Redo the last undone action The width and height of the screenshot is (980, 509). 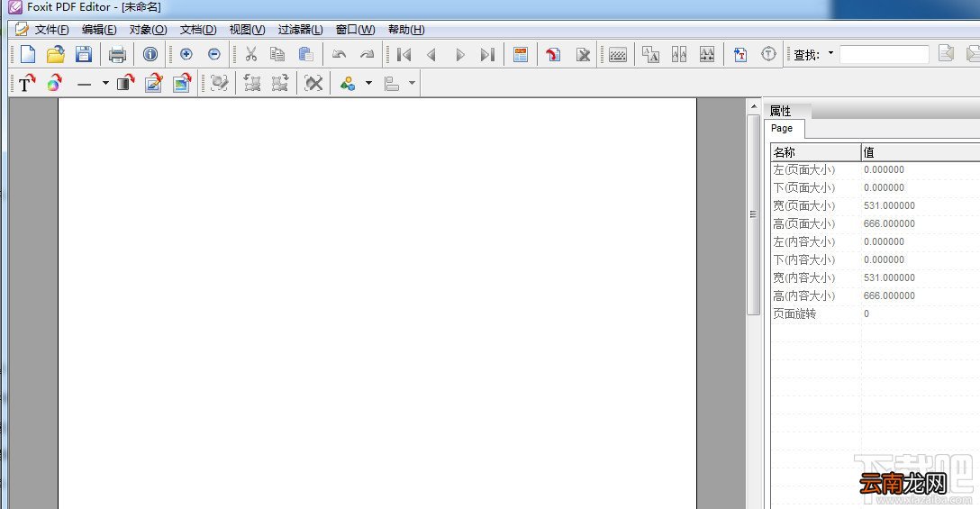[x=367, y=54]
